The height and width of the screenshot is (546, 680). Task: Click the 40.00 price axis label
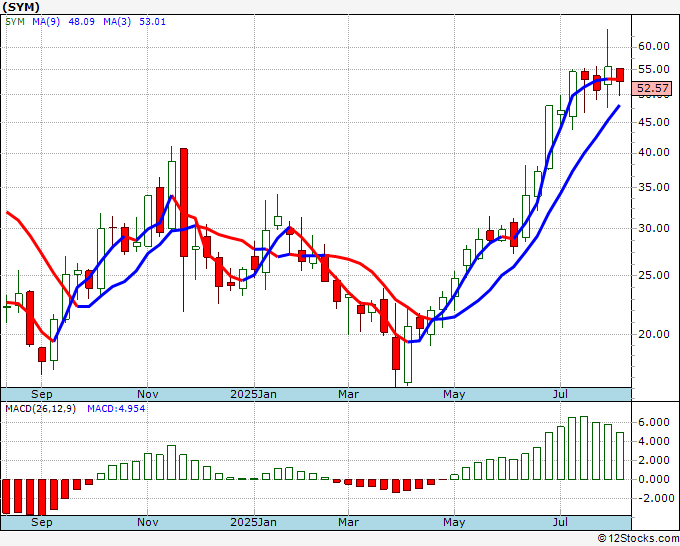tap(654, 153)
